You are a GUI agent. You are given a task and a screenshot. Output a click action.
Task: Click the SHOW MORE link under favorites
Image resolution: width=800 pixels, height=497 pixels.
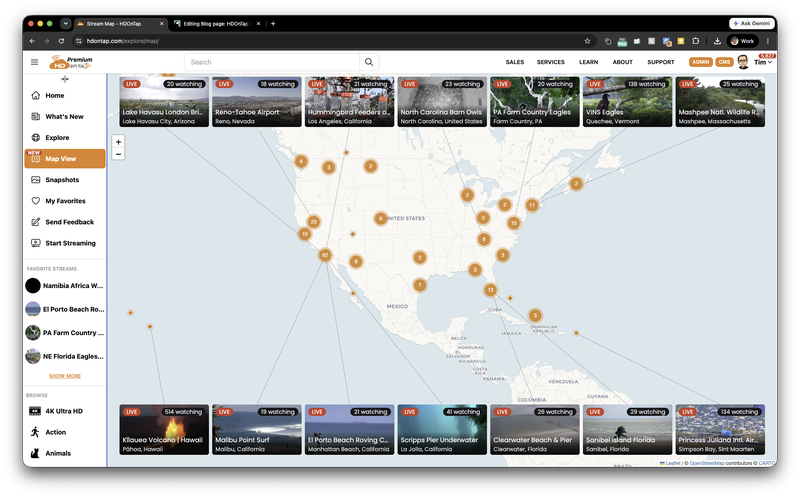65,376
